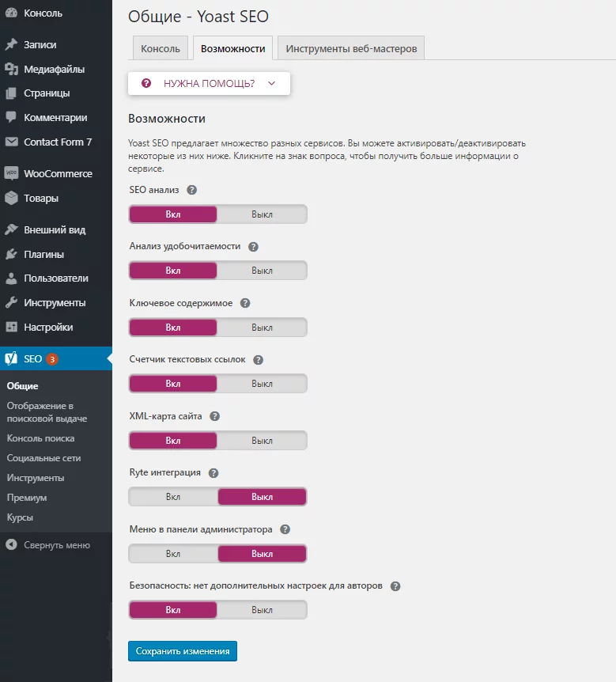Open help icon next to Счетчик текстовых ссылок
The image size is (616, 682).
pos(259,360)
